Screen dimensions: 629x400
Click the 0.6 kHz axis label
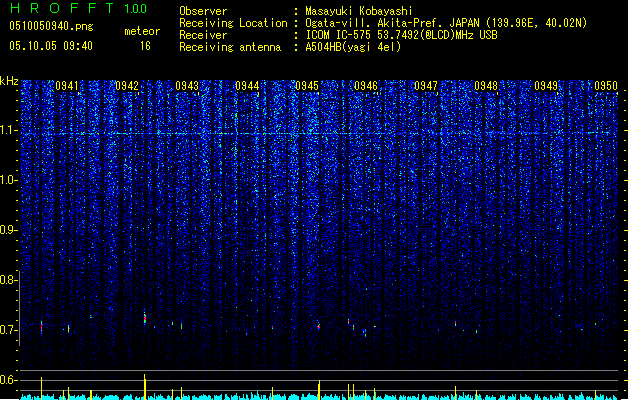pyautogui.click(x=8, y=380)
